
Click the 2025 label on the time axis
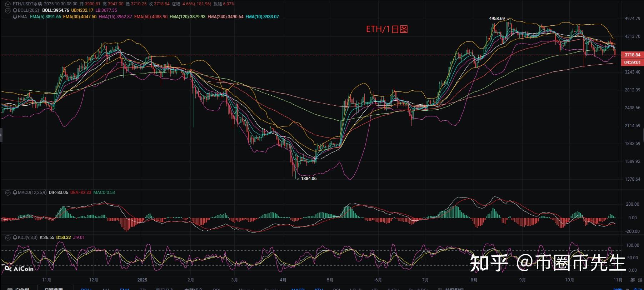tap(142, 280)
